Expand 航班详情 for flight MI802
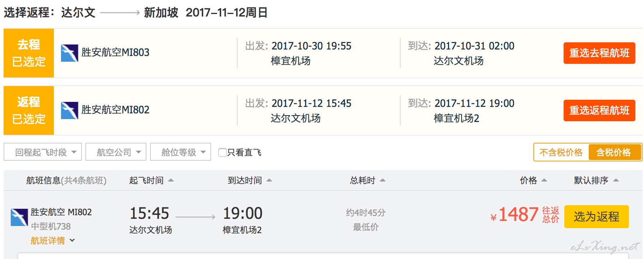 [x=53, y=240]
